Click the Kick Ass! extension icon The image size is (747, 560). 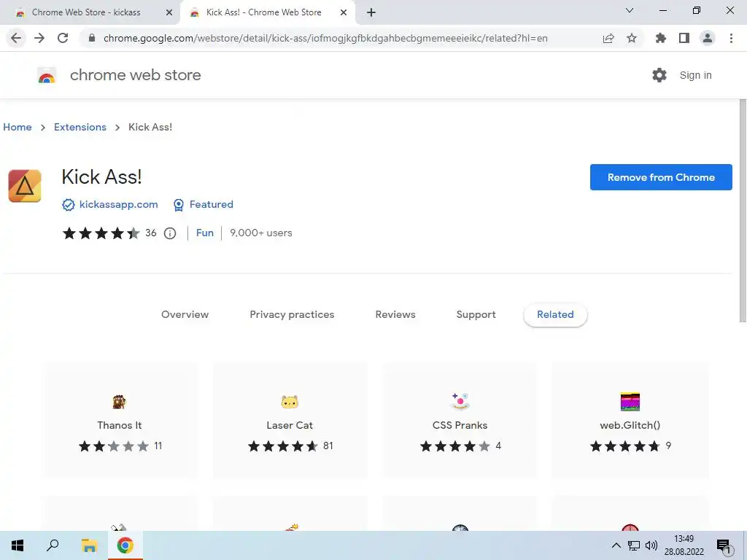[25, 186]
